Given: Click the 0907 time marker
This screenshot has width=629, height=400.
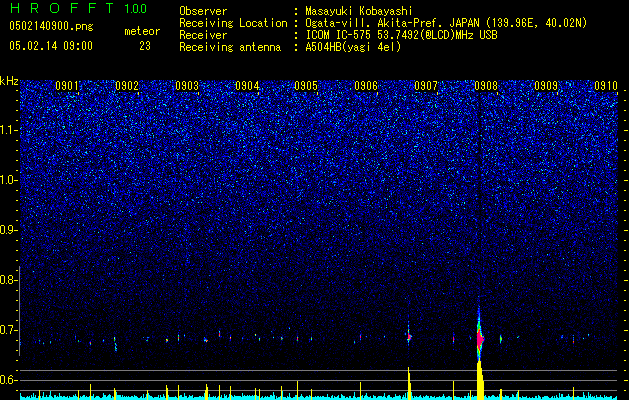Looking at the screenshot, I should click(x=426, y=86).
